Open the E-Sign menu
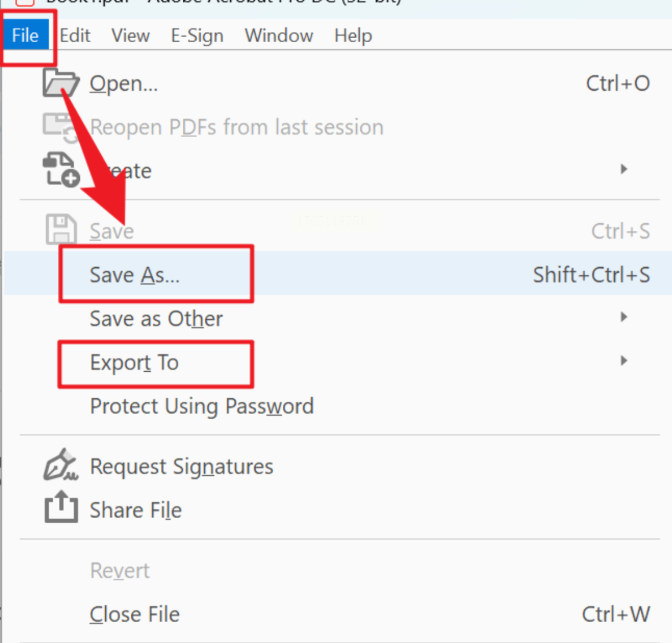Image resolution: width=672 pixels, height=643 pixels. tap(197, 36)
